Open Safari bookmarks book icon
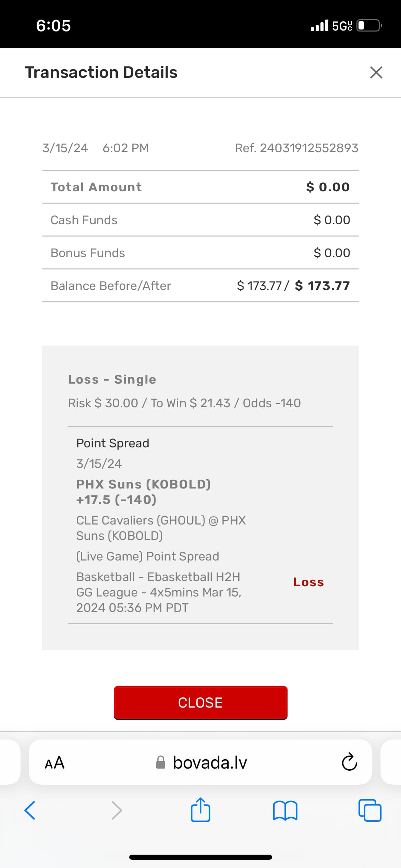Viewport: 401px width, 868px height. pyautogui.click(x=285, y=810)
